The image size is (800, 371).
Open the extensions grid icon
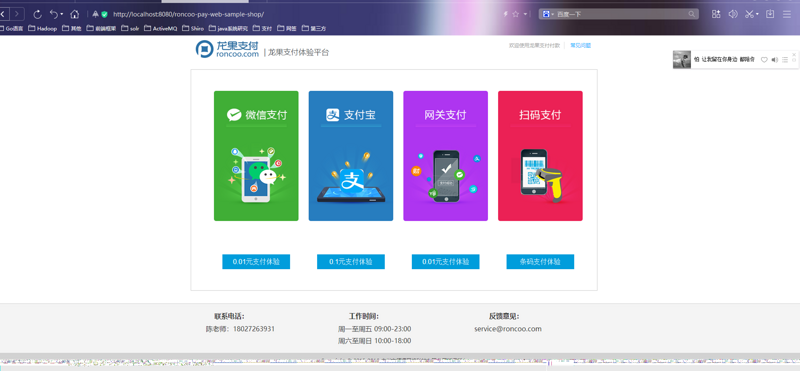pos(716,14)
